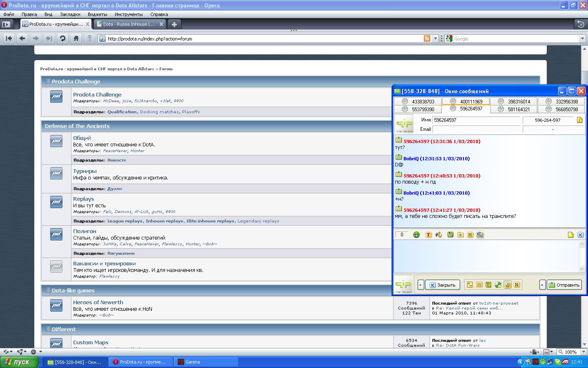Open address bar history dropdown
The image size is (588, 368).
tap(435, 38)
